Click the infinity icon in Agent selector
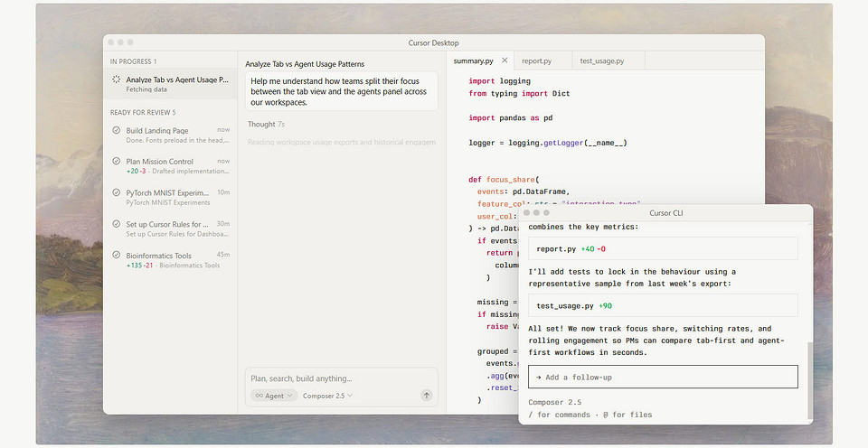Screen dimensions: 868x448 [259, 396]
